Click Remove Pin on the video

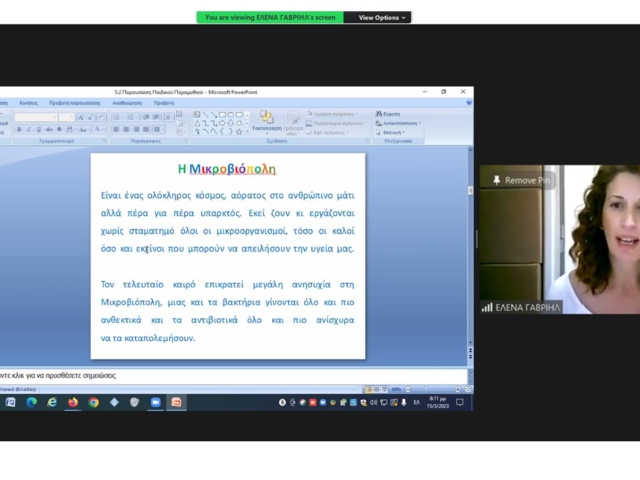(x=521, y=180)
